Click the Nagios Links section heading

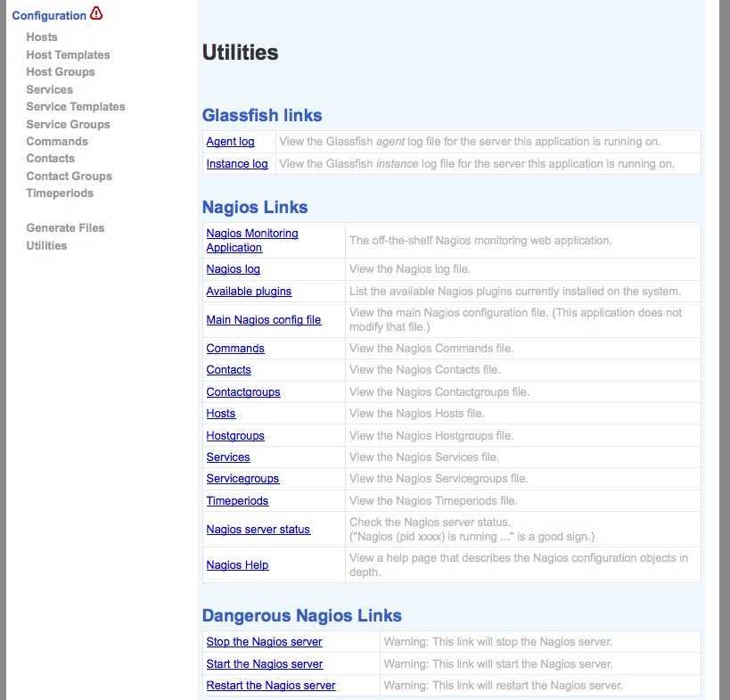tap(255, 207)
